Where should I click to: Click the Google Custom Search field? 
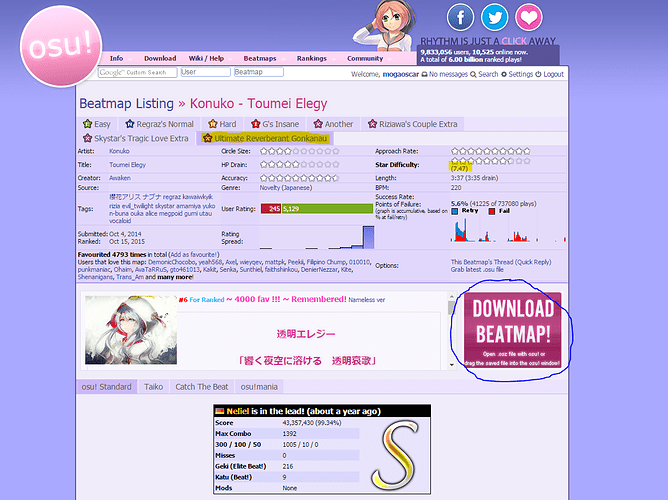pos(138,72)
